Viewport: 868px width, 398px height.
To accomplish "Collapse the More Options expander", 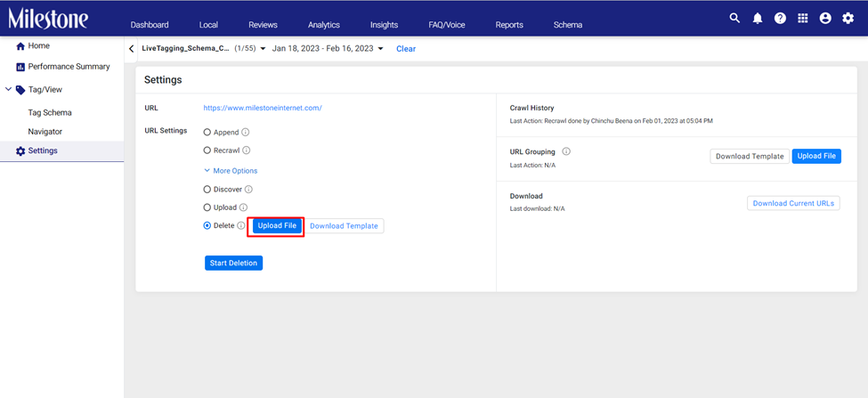I will point(231,171).
